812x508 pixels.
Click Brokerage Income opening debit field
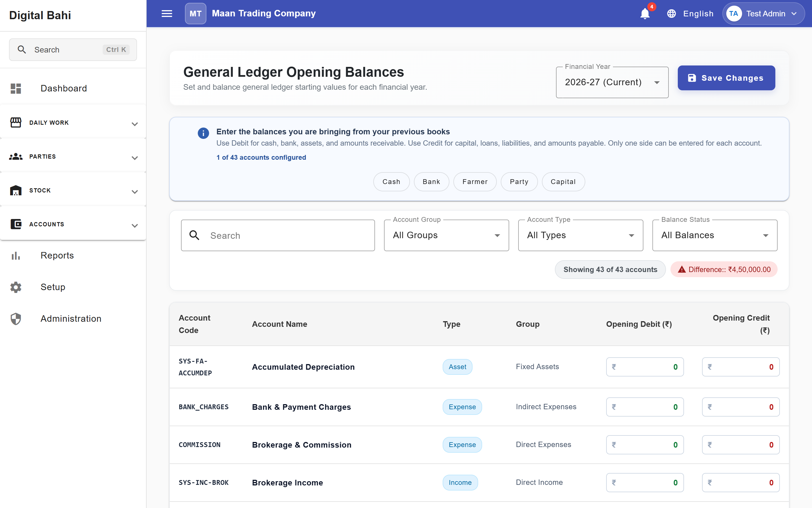click(645, 483)
